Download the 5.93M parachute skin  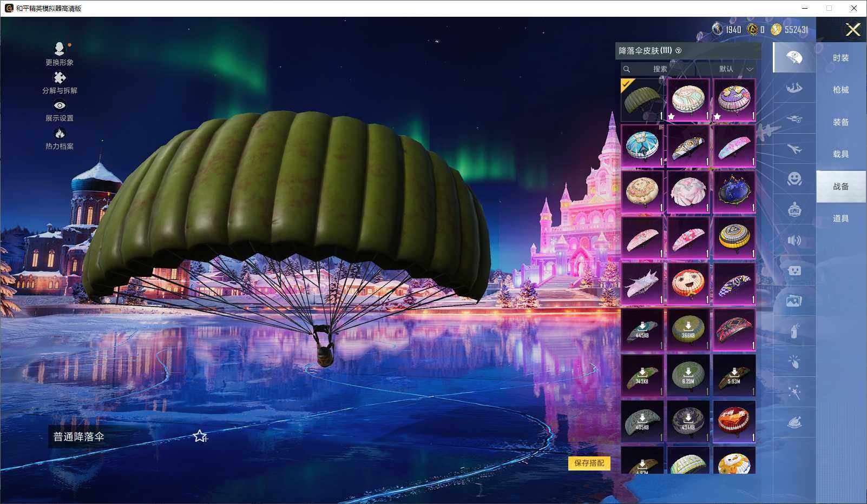[x=734, y=376]
